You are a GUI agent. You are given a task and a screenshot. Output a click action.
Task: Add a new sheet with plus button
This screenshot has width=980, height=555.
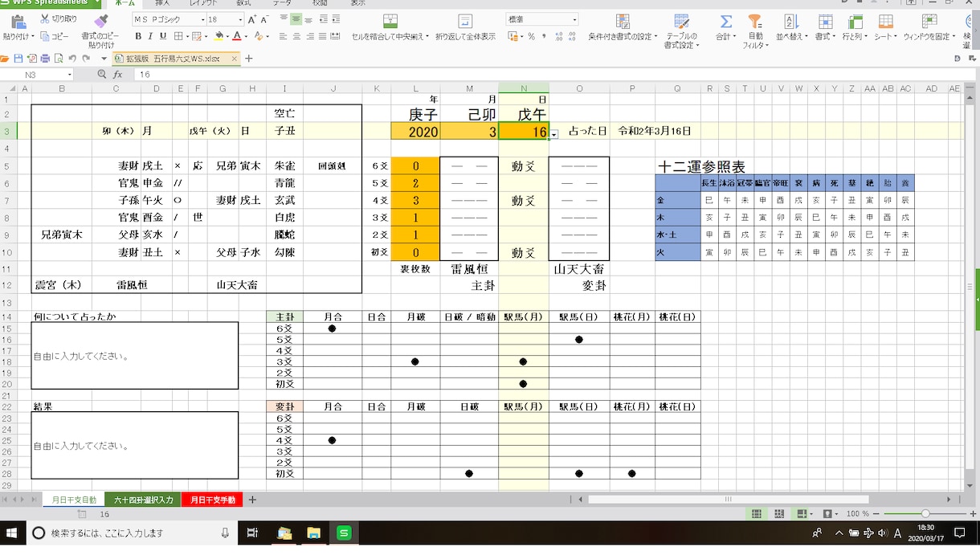tap(252, 500)
